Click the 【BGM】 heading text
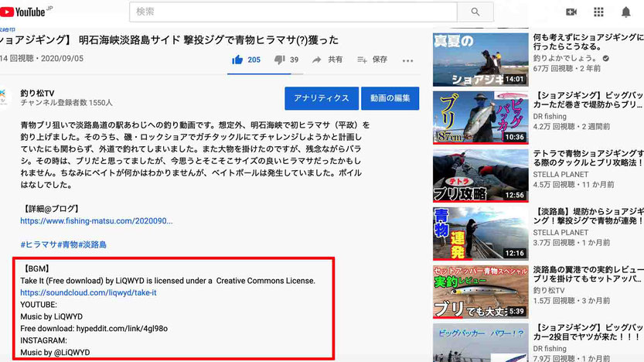The image size is (644, 362). (x=36, y=268)
